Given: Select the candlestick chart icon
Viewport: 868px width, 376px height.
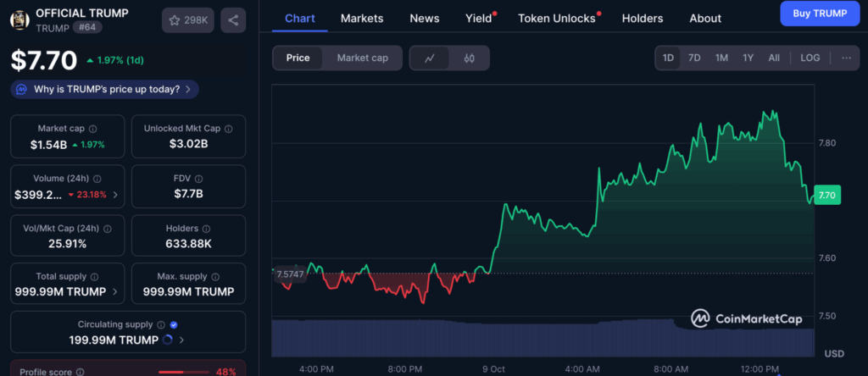Looking at the screenshot, I should pos(469,58).
